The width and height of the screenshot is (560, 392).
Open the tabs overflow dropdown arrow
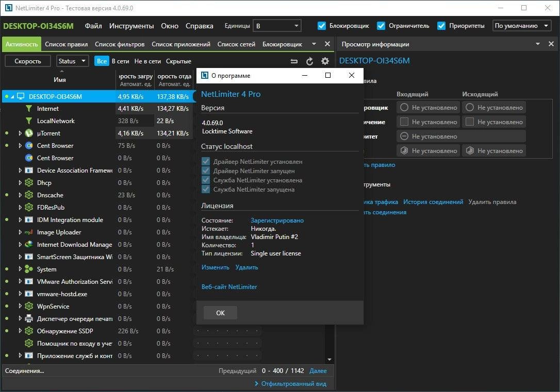pyautogui.click(x=314, y=44)
